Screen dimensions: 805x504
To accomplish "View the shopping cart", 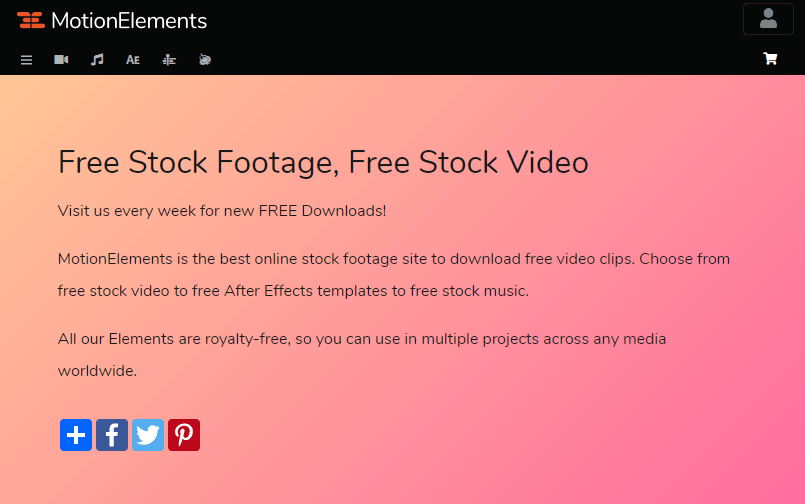I will tap(770, 59).
